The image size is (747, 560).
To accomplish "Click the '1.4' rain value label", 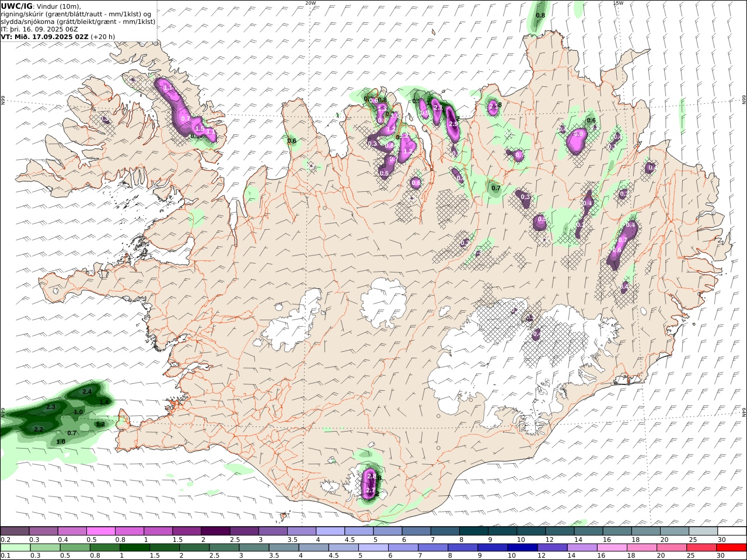I will (104, 402).
